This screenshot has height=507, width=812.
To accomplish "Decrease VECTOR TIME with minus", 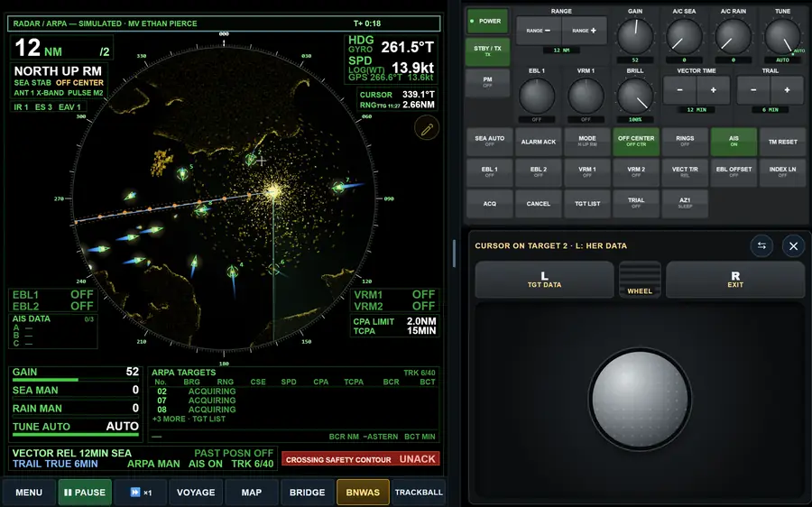I will pyautogui.click(x=679, y=90).
